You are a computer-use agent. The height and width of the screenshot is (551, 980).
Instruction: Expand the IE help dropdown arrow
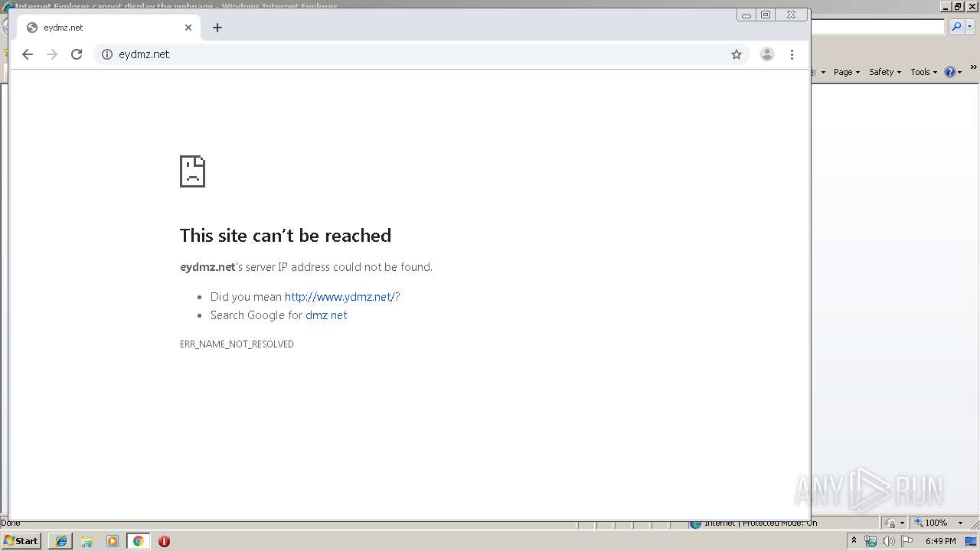[x=959, y=73]
